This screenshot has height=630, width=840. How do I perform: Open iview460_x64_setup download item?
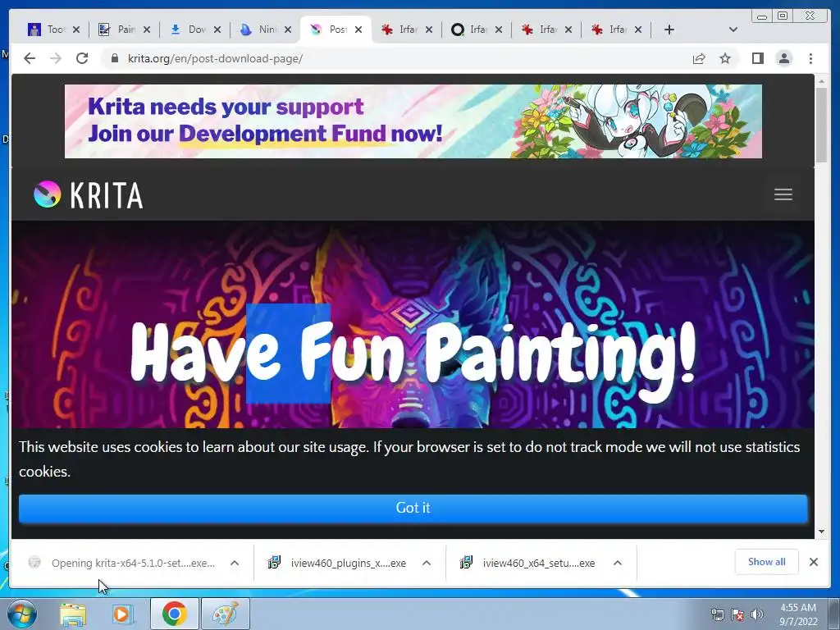coord(529,563)
